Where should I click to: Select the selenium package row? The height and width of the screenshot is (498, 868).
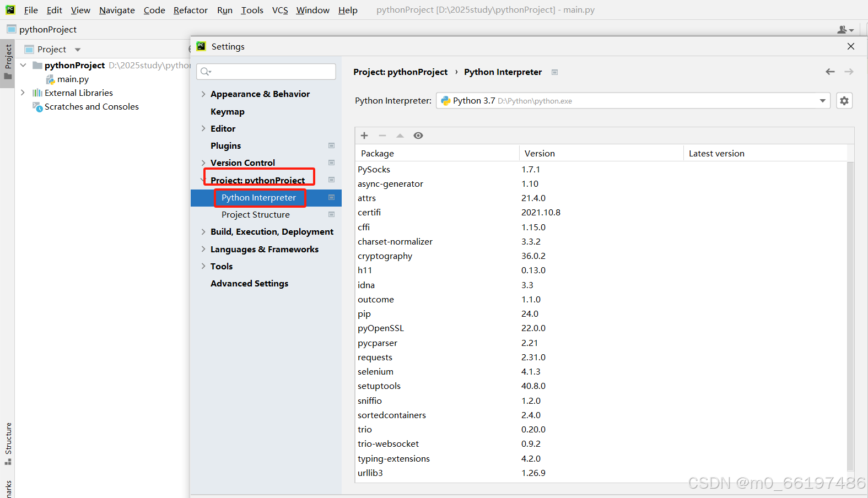pyautogui.click(x=601, y=371)
